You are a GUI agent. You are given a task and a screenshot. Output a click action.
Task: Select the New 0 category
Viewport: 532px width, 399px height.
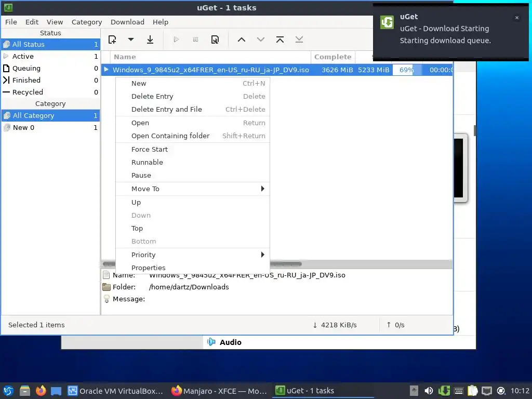[x=50, y=128]
